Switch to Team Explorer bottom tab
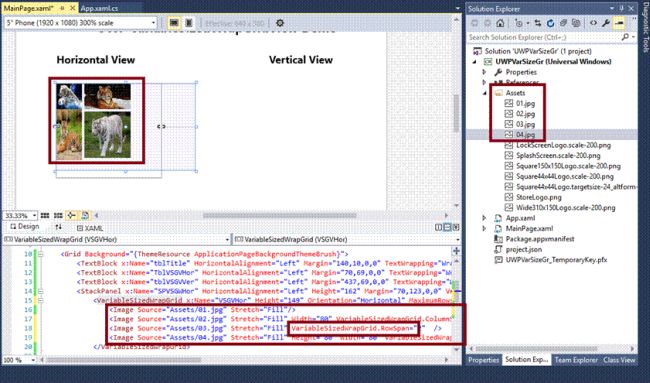The height and width of the screenshot is (383, 650). 576,360
